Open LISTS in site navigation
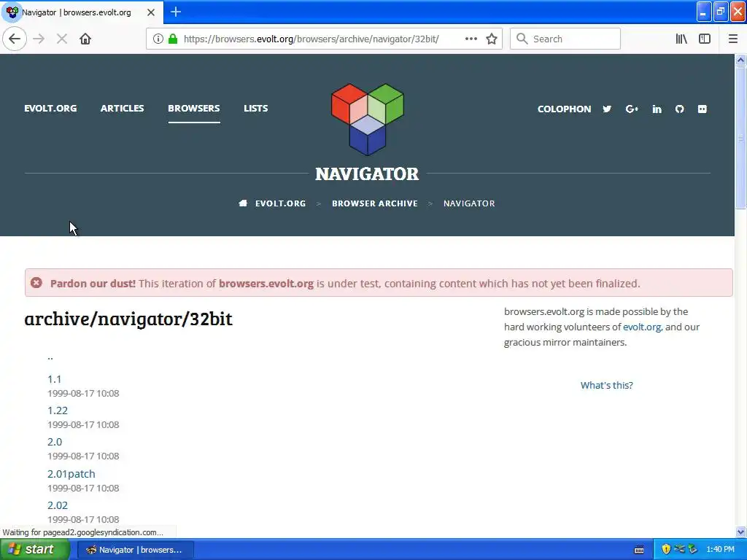 pyautogui.click(x=256, y=109)
